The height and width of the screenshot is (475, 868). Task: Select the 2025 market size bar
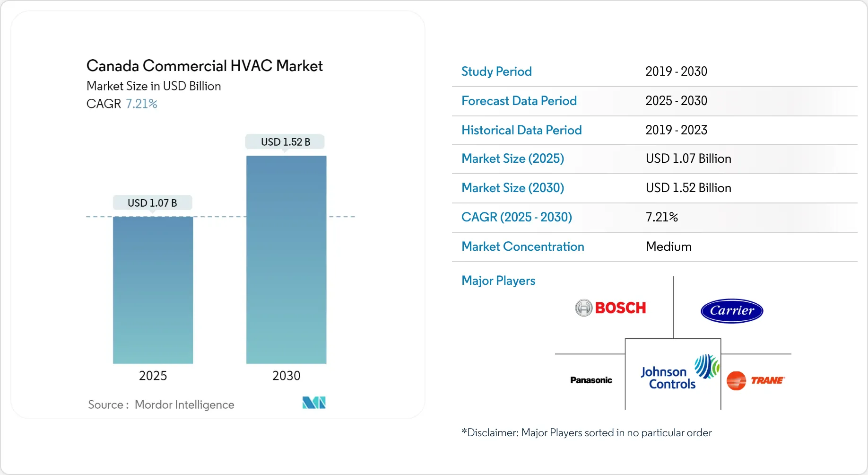(153, 290)
